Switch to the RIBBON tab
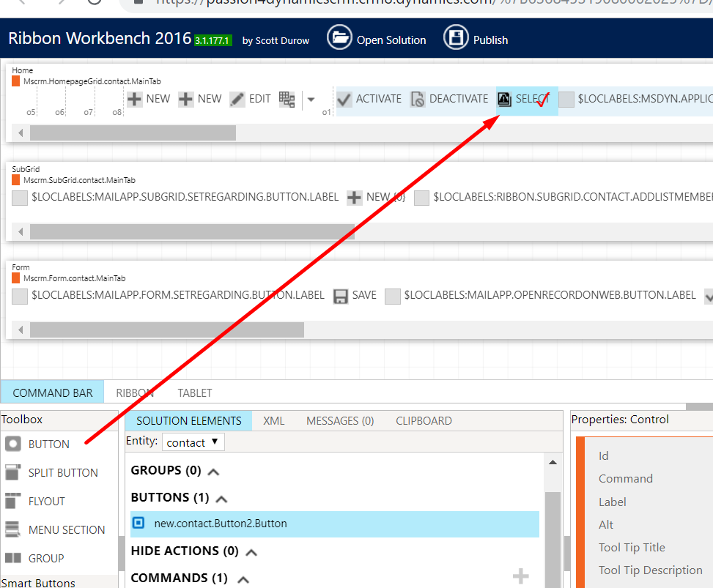The width and height of the screenshot is (713, 588). pos(135,392)
